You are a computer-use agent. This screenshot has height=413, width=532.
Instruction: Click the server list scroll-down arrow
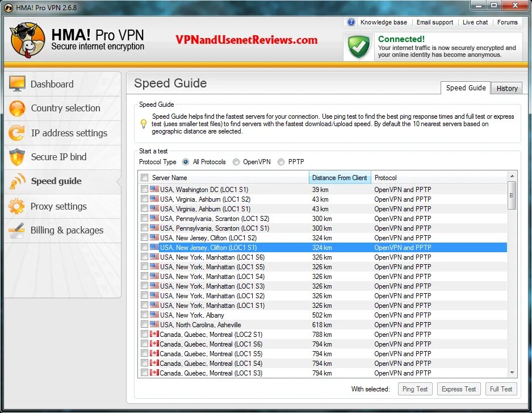[x=512, y=373]
